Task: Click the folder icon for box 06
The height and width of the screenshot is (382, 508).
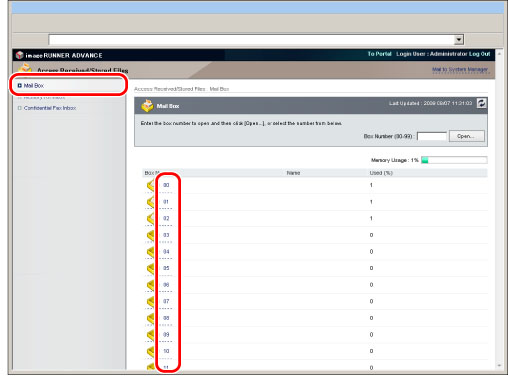Action: point(151,285)
